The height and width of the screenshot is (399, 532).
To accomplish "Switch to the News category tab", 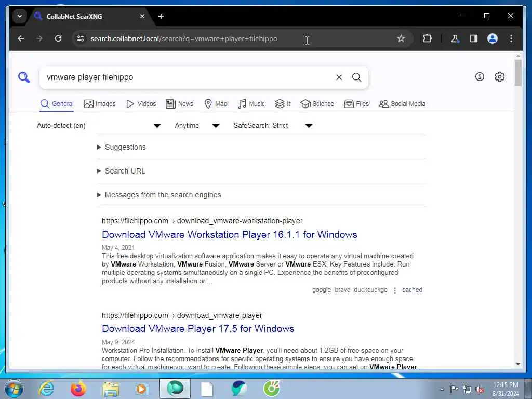I will point(179,104).
